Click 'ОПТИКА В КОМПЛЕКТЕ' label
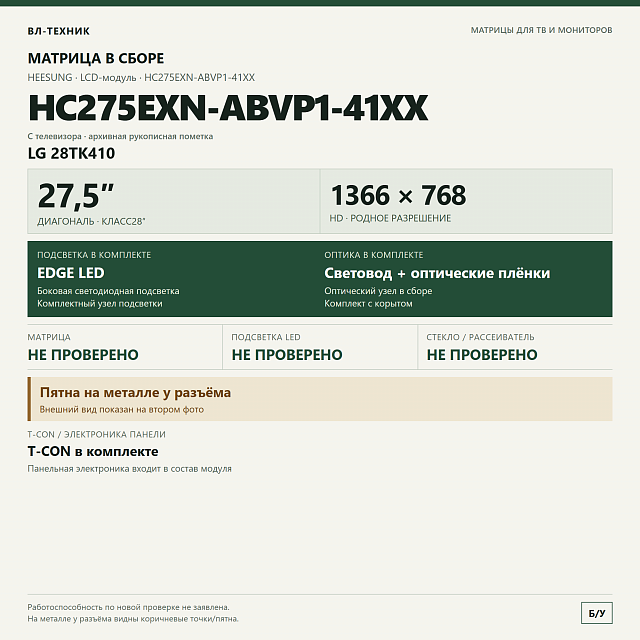Screen dimensions: 640x640 coord(374,255)
